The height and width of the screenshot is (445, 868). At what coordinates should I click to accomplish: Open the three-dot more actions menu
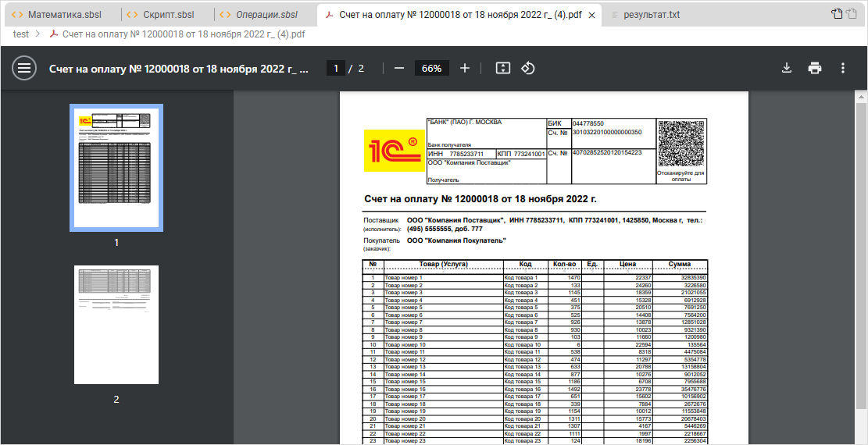pos(843,68)
